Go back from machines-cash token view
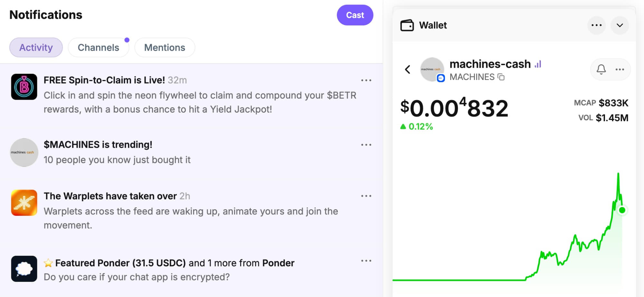This screenshot has width=644, height=297. pyautogui.click(x=408, y=69)
